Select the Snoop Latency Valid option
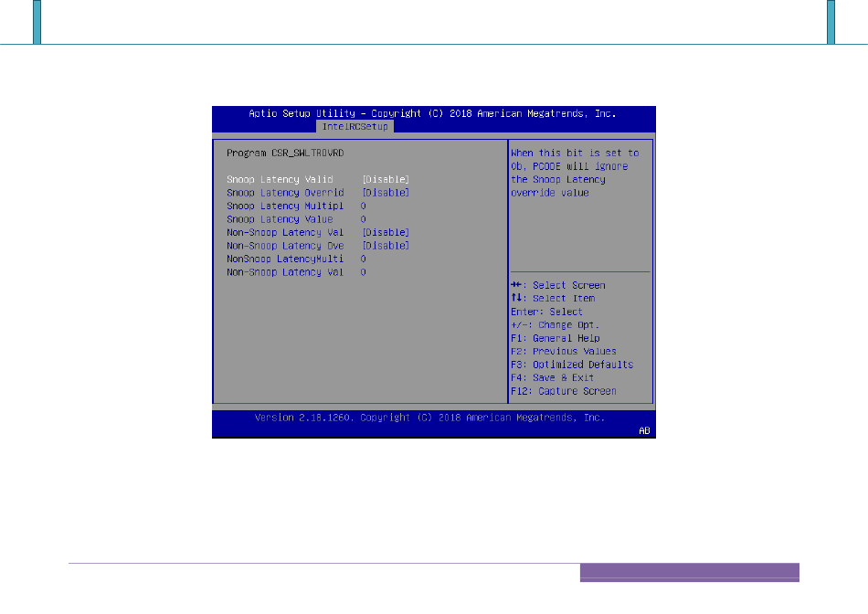Screen dimensions: 868x614 pyautogui.click(x=281, y=179)
